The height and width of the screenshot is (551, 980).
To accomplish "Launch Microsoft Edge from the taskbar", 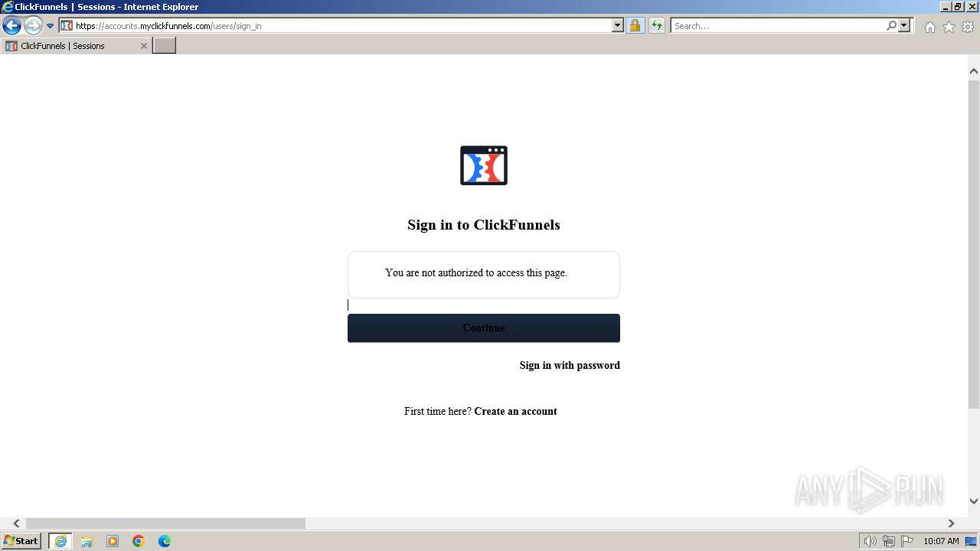I will (165, 541).
